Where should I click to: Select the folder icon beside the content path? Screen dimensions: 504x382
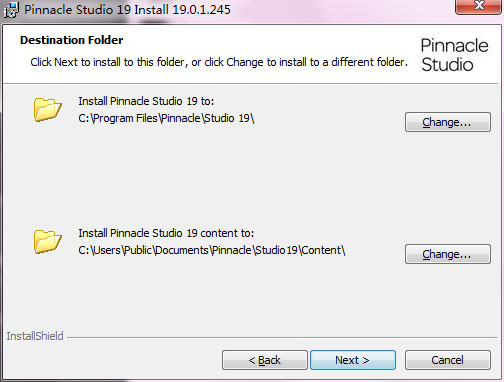coord(48,242)
